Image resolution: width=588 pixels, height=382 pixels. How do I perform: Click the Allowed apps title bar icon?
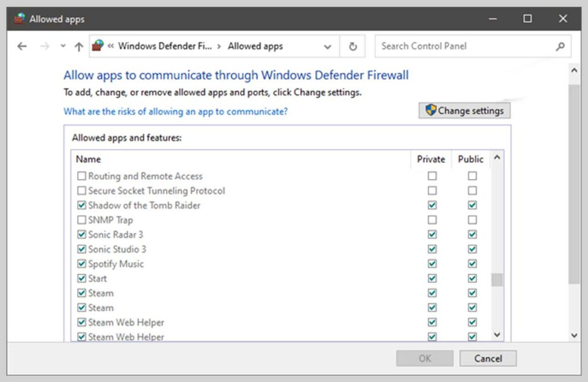pyautogui.click(x=19, y=18)
